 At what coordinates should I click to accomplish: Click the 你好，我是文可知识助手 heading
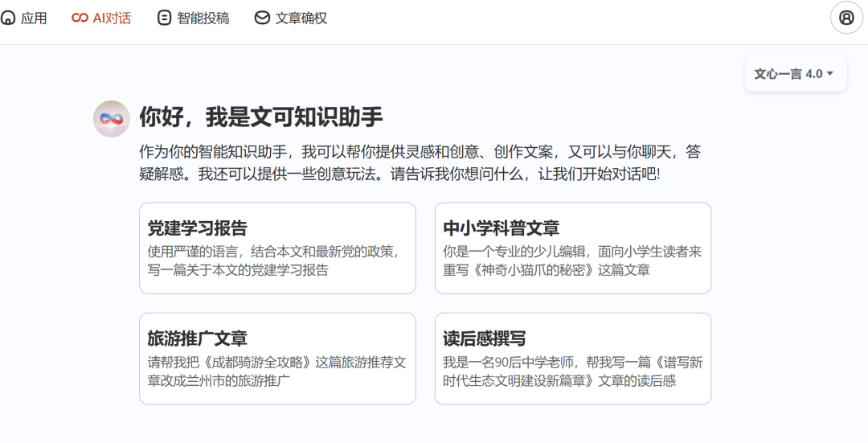point(260,117)
